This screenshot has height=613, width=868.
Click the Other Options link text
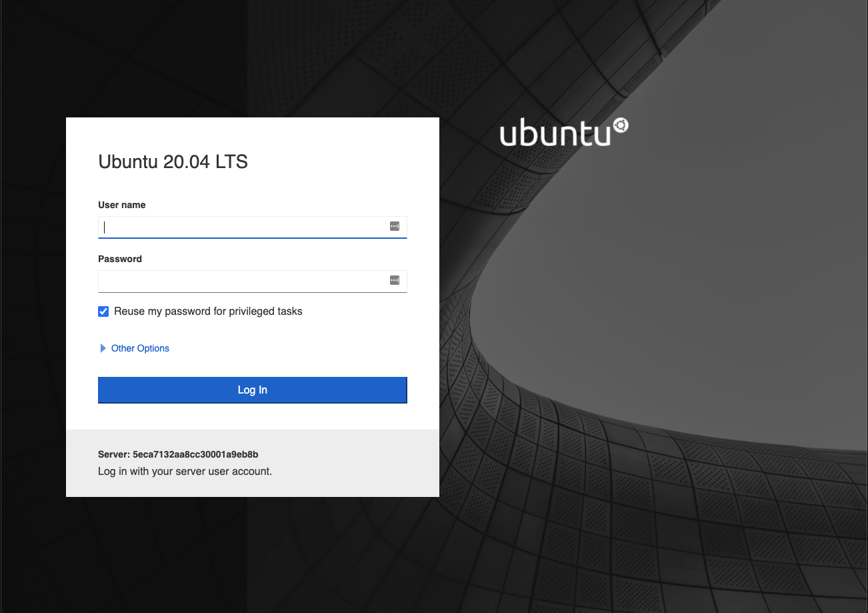tap(140, 348)
